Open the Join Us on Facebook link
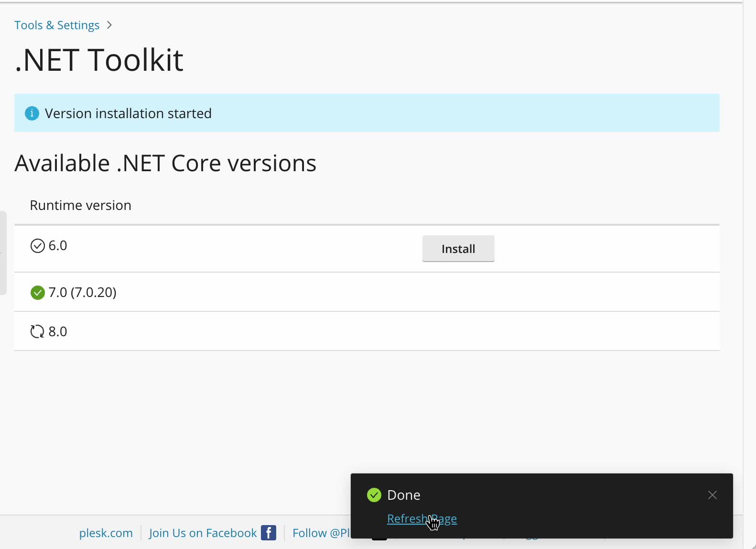 point(203,533)
